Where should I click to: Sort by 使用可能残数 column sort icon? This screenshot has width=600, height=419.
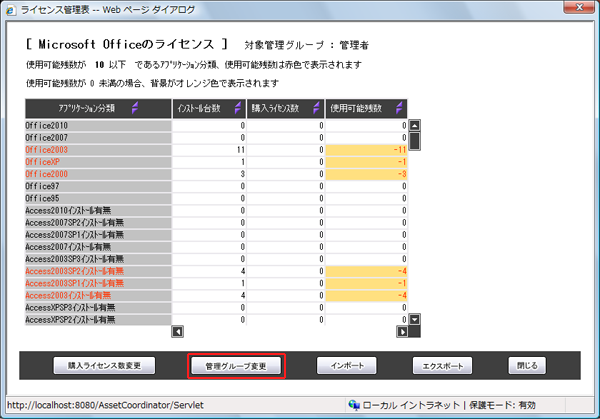coord(399,108)
